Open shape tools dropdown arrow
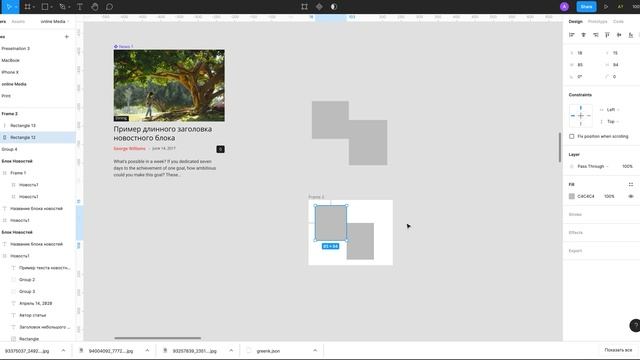 click(x=51, y=7)
